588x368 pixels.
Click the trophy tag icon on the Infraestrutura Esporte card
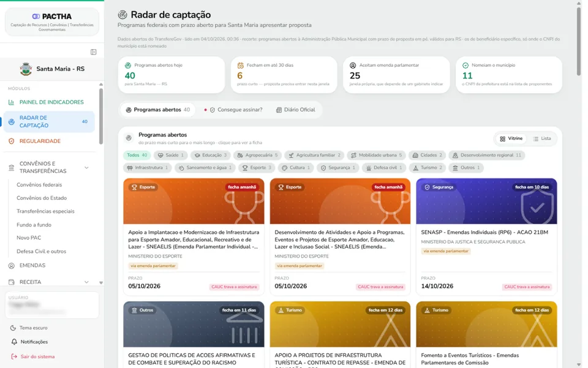134,187
